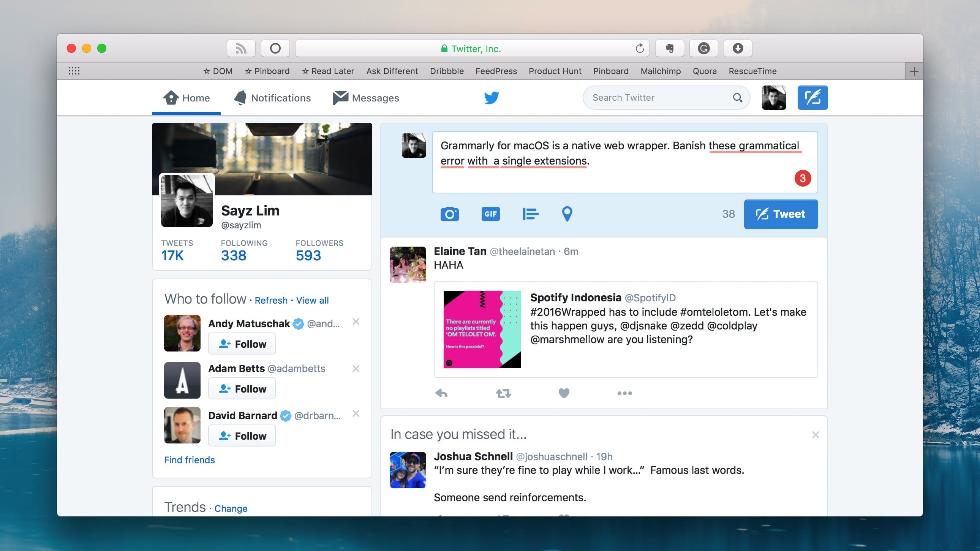Image resolution: width=980 pixels, height=551 pixels.
Task: Close the In case you missed it section
Action: point(815,435)
